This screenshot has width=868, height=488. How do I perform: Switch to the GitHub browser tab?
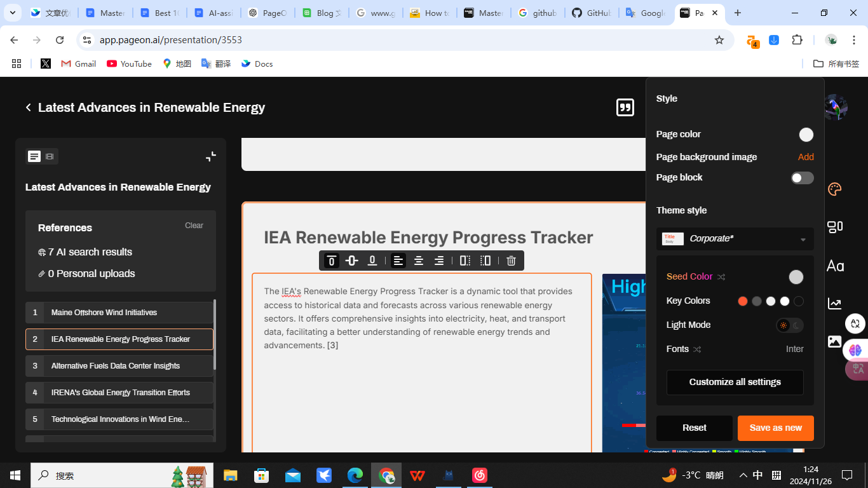591,13
